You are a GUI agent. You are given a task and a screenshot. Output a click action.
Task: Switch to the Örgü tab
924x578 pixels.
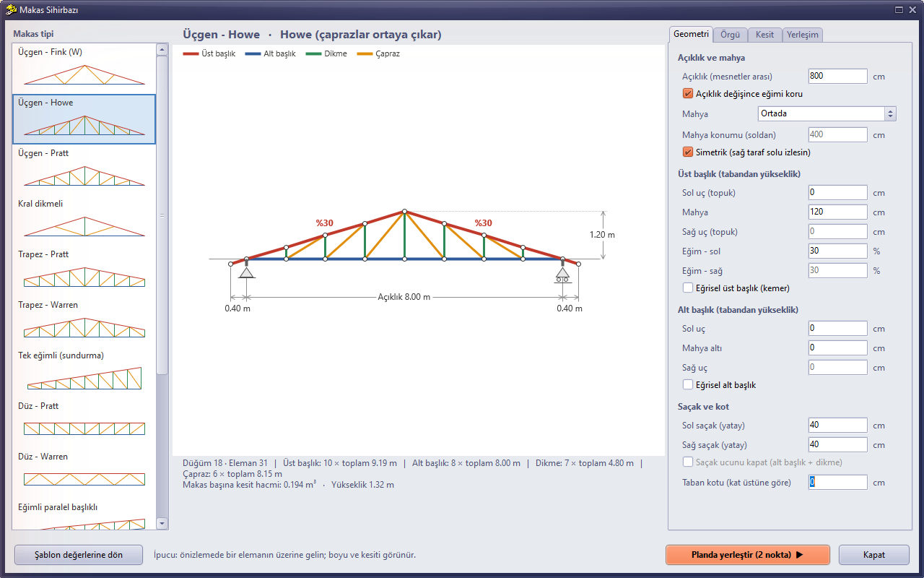(x=730, y=35)
